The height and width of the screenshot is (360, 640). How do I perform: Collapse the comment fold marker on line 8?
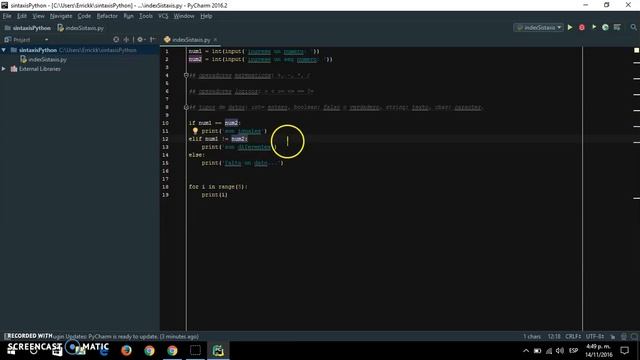[186, 107]
